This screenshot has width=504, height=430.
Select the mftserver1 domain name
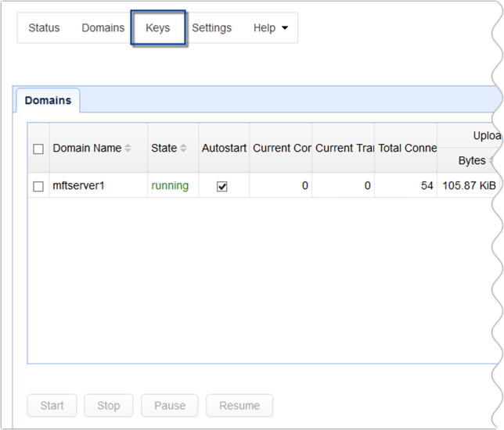tap(77, 186)
